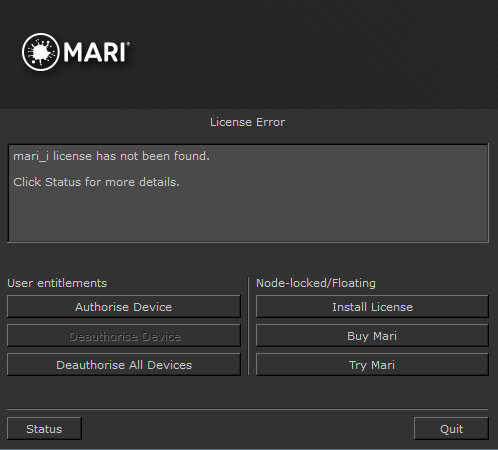
Task: Click the greyed-out Deauthorise Device button
Action: 123,336
